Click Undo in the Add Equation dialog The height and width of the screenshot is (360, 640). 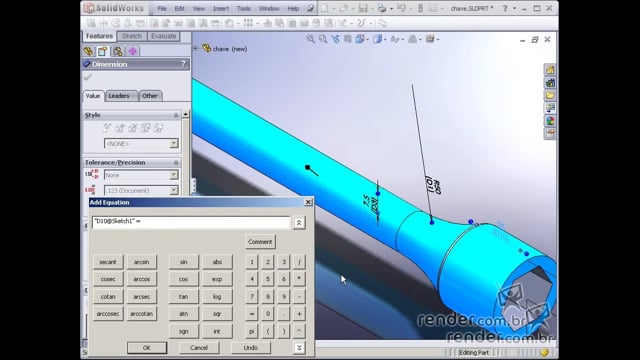click(x=251, y=348)
